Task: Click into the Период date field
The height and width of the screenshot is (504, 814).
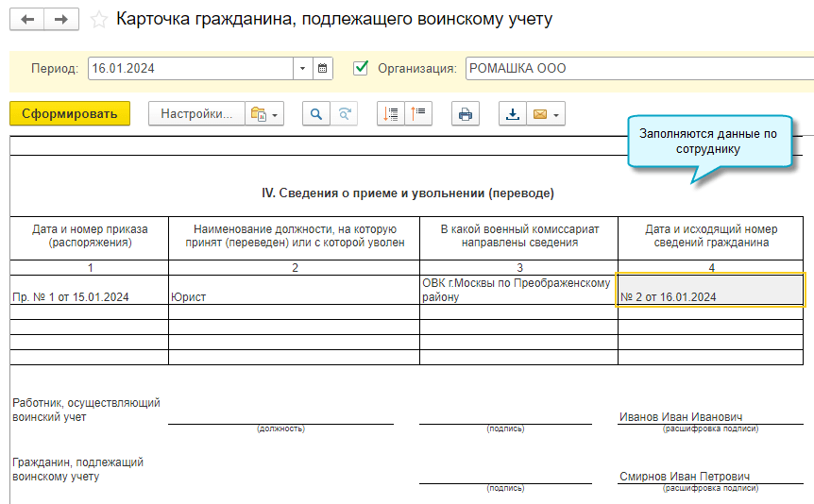Action: coord(189,68)
